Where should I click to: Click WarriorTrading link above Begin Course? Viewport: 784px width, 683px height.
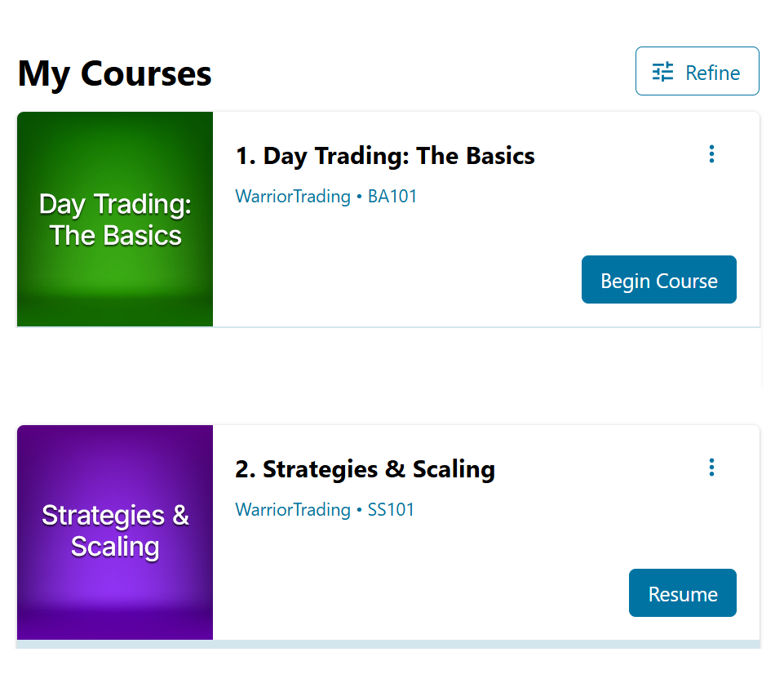click(293, 196)
